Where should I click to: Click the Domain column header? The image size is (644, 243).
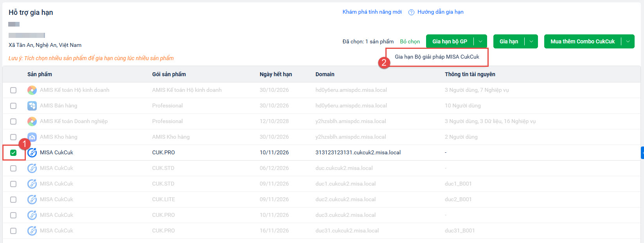point(325,74)
